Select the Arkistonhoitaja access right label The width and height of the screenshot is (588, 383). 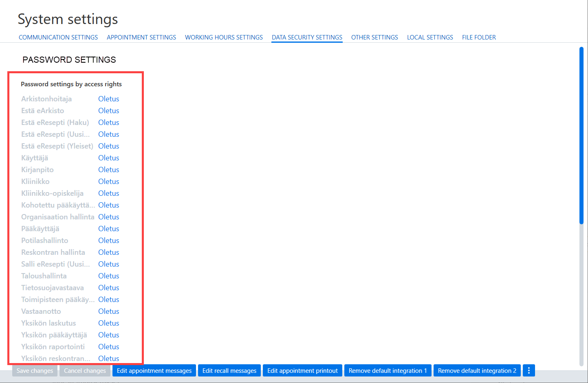[46, 99]
